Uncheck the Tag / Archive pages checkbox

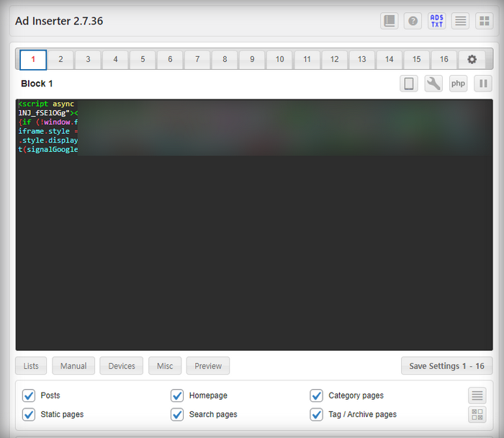(x=316, y=414)
